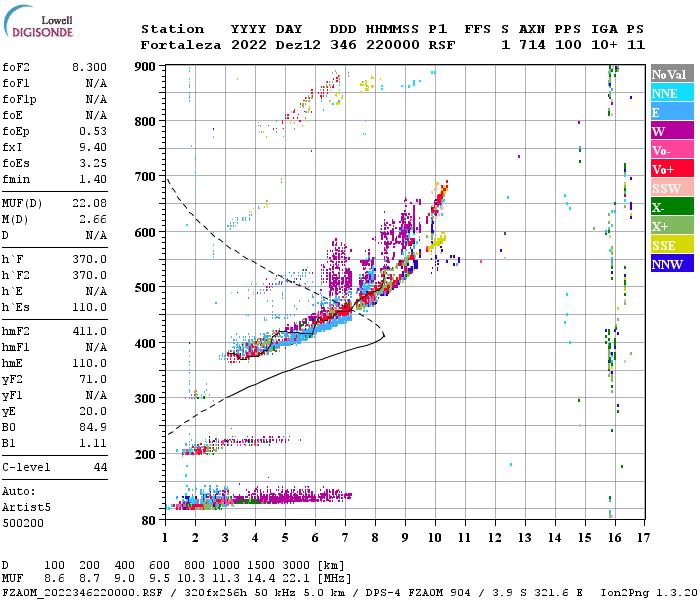Click the red F-layer trace near 7 MHz
700x600 pixels.
click(x=345, y=309)
